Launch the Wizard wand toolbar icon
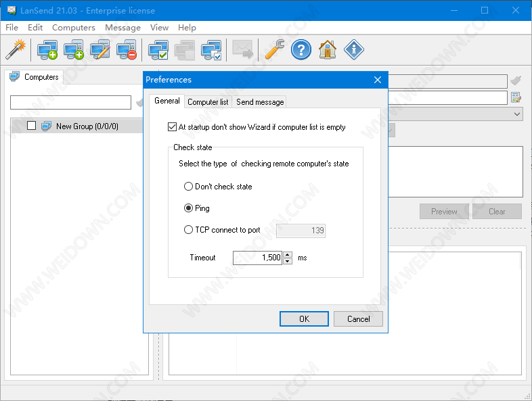 (x=16, y=49)
